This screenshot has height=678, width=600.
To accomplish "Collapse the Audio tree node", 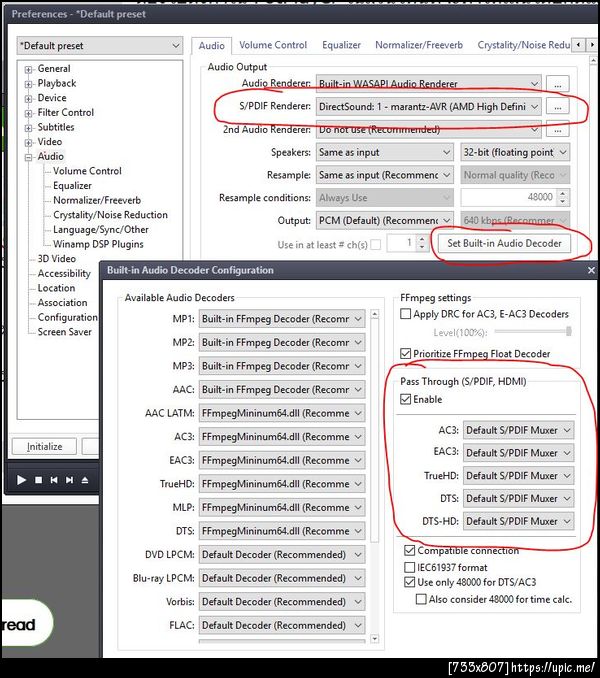I will [29, 157].
